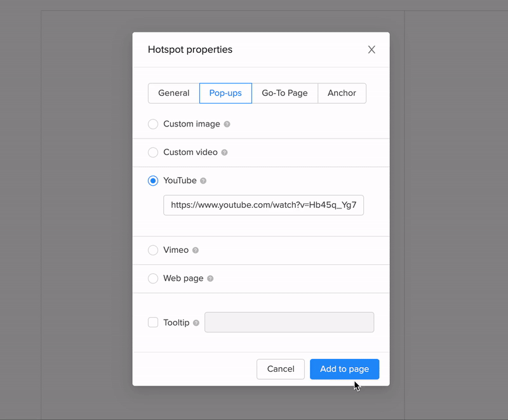Select the Custom image radio button
Viewport: 508px width, 420px height.
[x=153, y=124]
